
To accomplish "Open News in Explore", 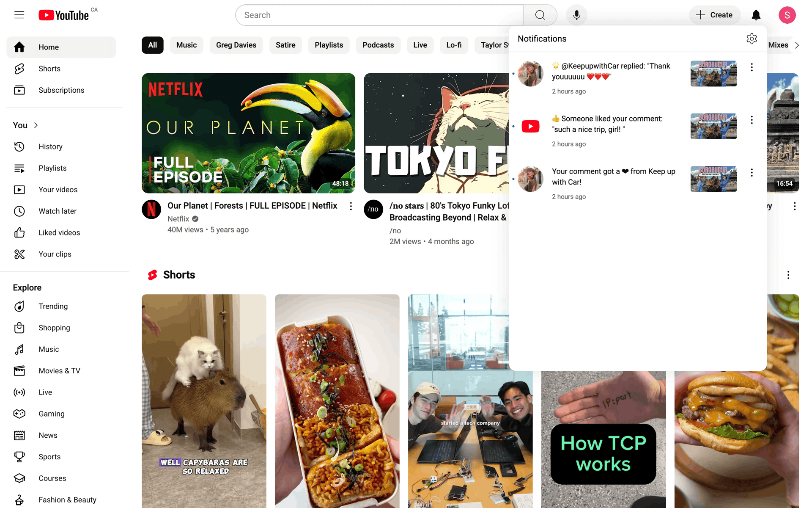I will click(61, 435).
